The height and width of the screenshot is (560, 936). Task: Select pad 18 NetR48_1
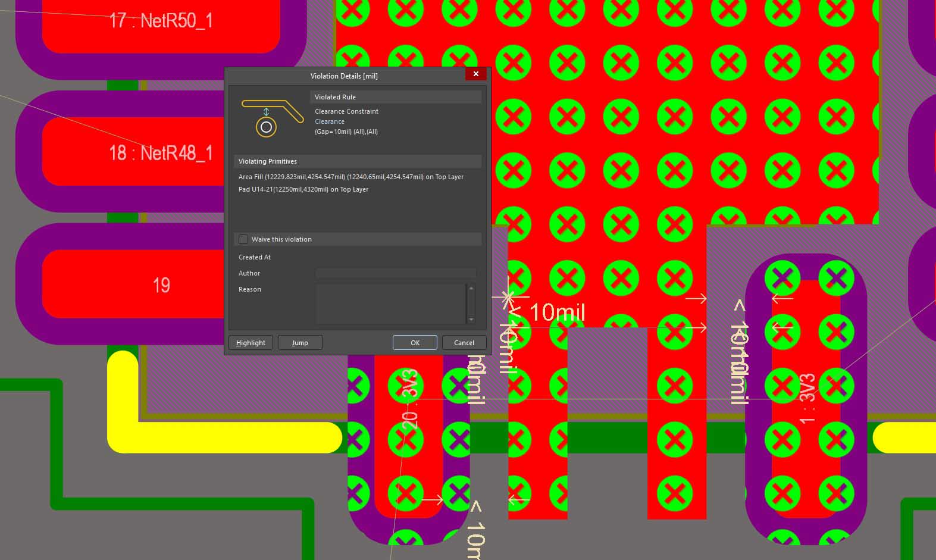point(161,153)
